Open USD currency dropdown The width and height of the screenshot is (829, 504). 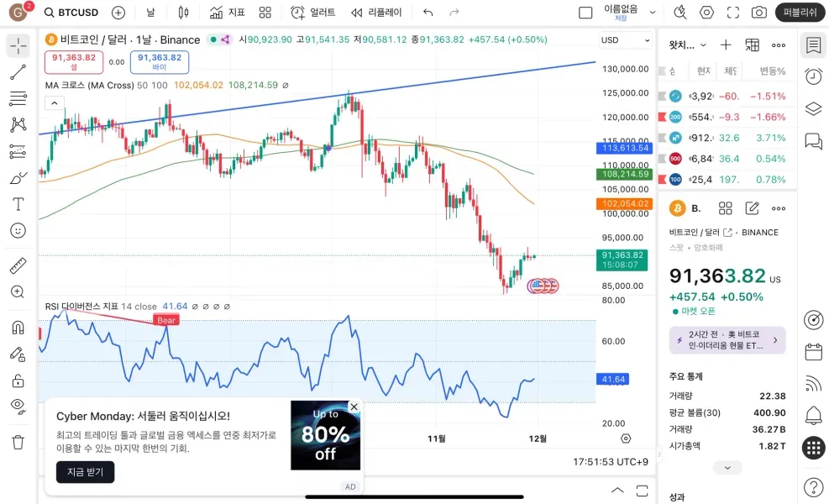click(x=625, y=40)
